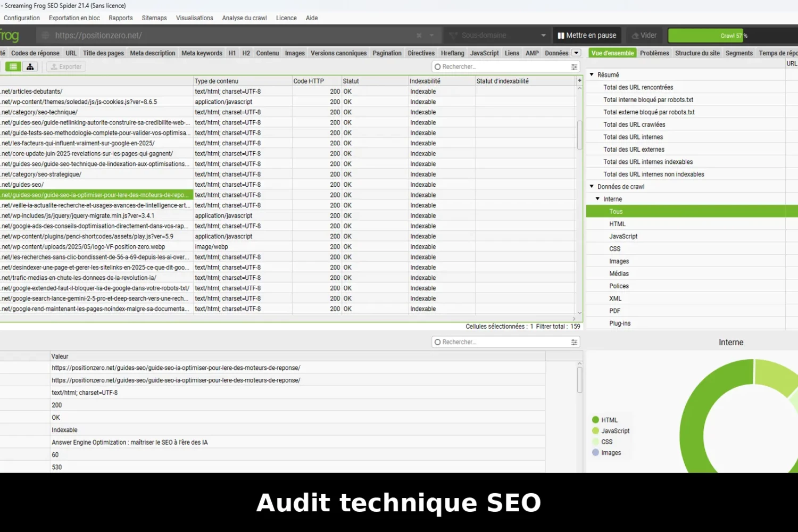
Task: Click the Exporter icon button
Action: (x=65, y=66)
